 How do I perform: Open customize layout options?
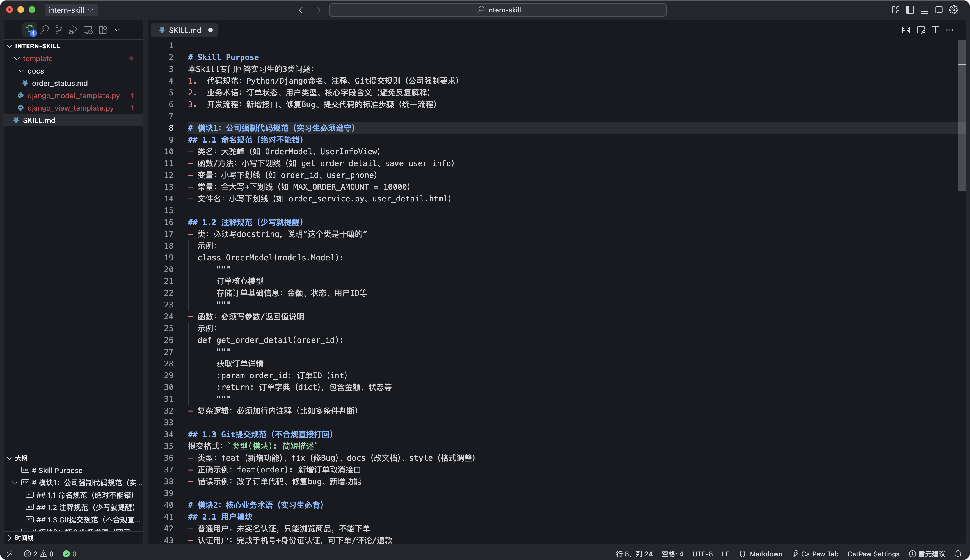tap(895, 10)
